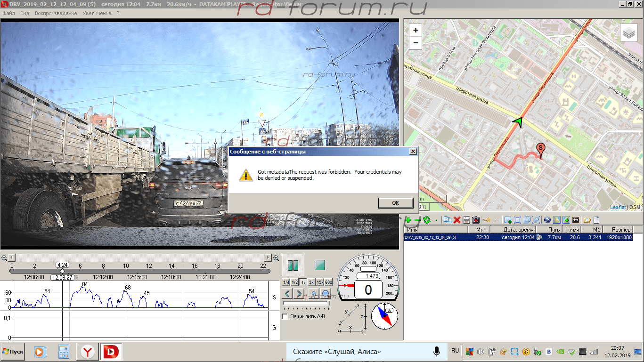Enable the "Зациклить А-В" checkbox
The width and height of the screenshot is (644, 362).
pos(285,316)
